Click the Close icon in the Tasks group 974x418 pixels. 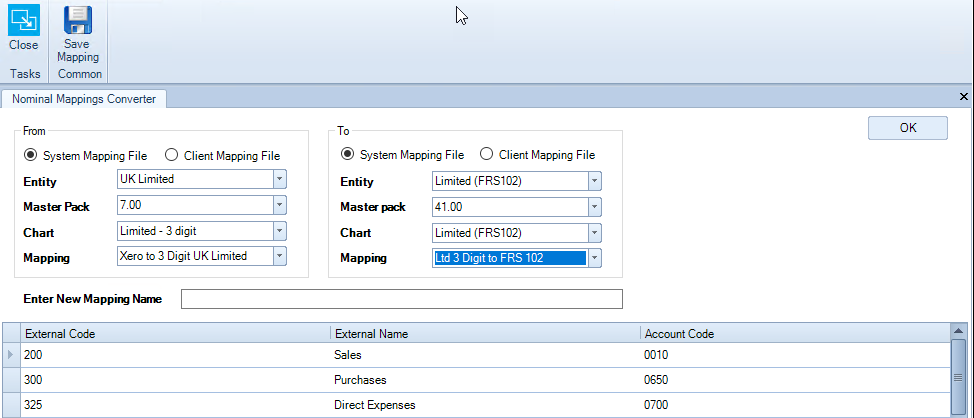click(24, 19)
